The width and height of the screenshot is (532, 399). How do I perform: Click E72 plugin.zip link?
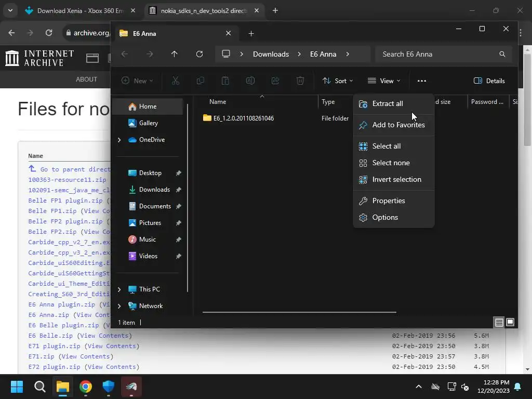pyautogui.click(x=54, y=367)
